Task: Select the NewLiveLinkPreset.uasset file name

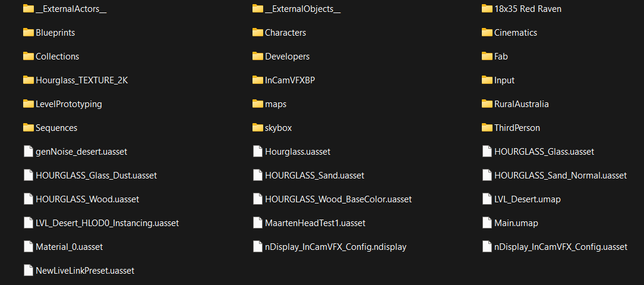Action: click(85, 271)
